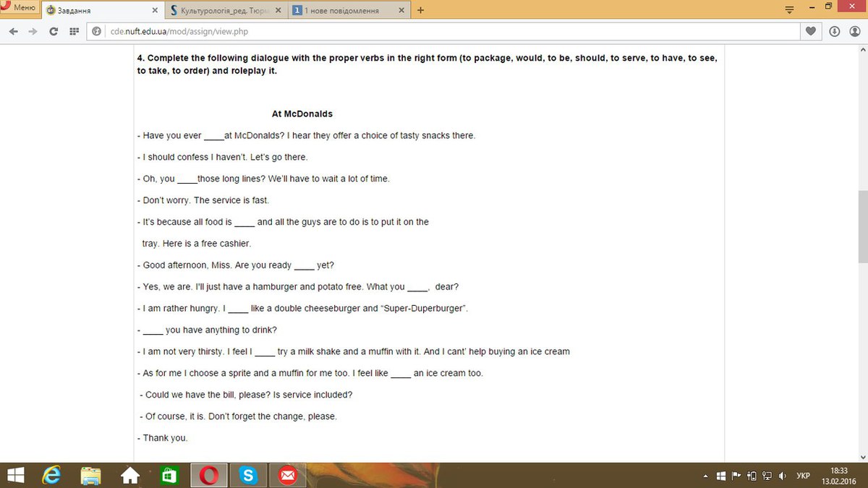This screenshot has height=488, width=868.
Task: Open the Home icon on taskbar
Action: (x=130, y=475)
